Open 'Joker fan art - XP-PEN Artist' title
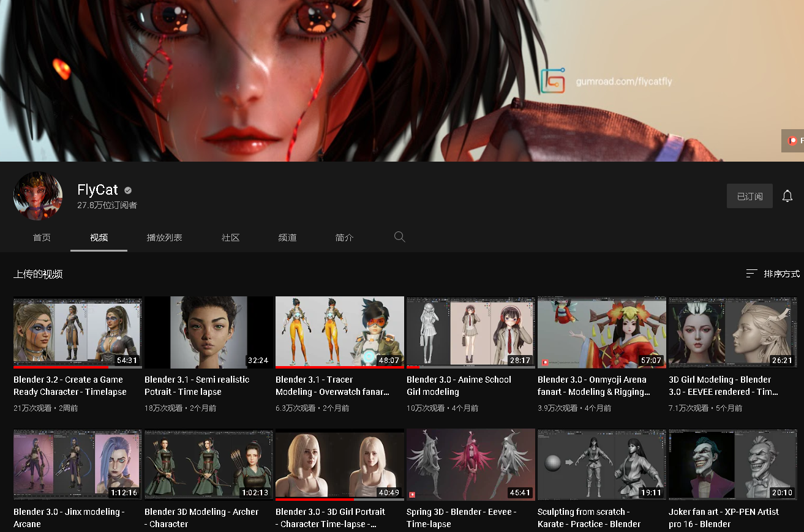 [724, 517]
